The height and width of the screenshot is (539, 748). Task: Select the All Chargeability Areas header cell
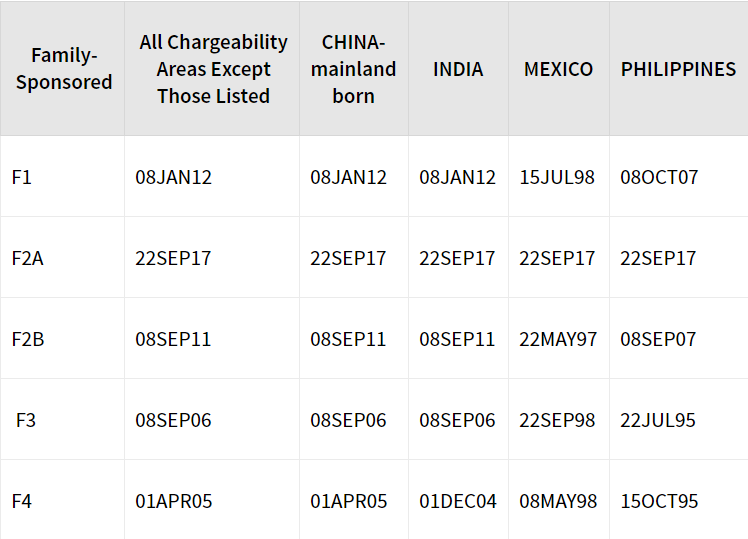(x=213, y=69)
